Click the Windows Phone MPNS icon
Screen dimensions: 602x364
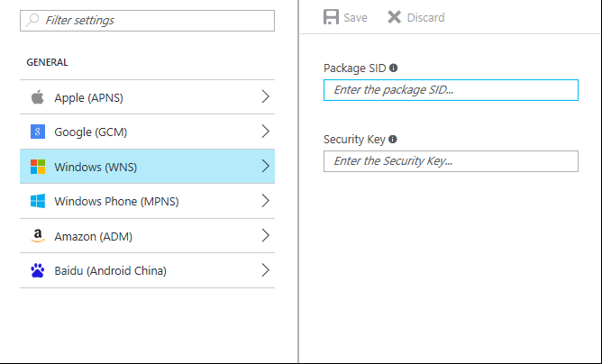tap(38, 201)
